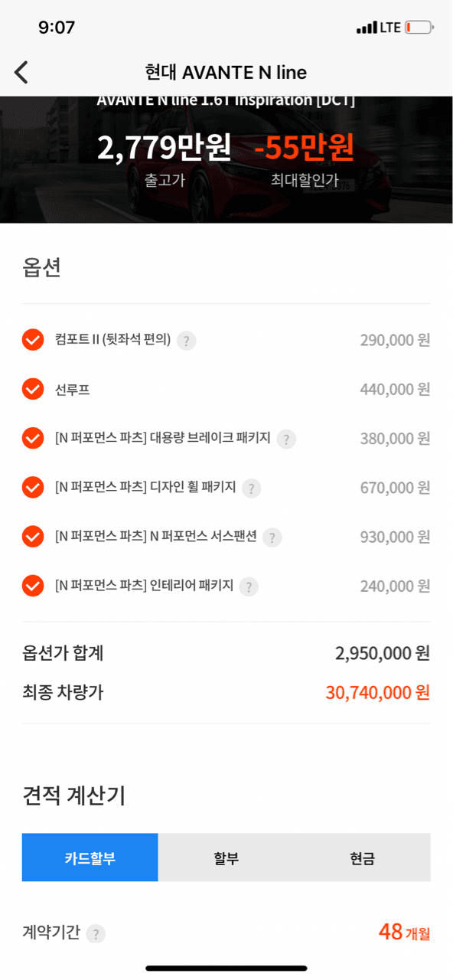Image resolution: width=453 pixels, height=980 pixels.
Task: Uncheck the [N 퍼포먼스 파츠] 인테리어 패키지 option
Action: pyautogui.click(x=32, y=586)
